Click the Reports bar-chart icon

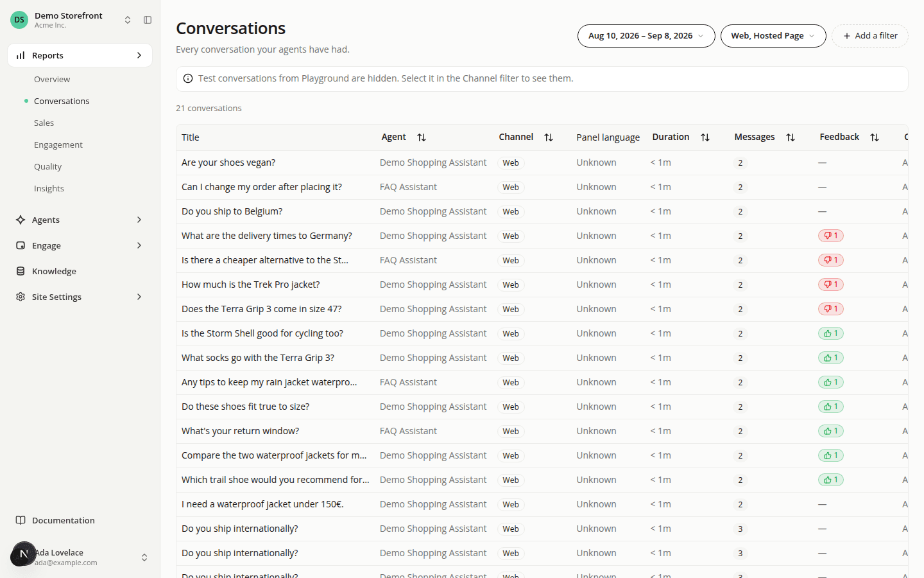[x=21, y=55]
